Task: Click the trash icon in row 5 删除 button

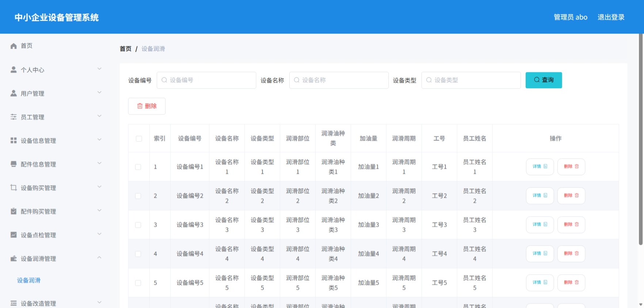Action: pyautogui.click(x=577, y=282)
